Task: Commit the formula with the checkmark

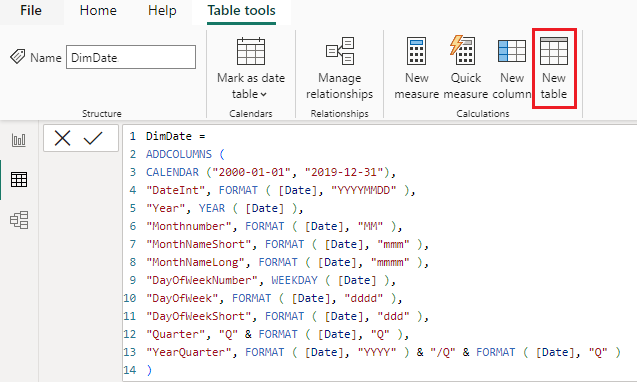Action: [x=93, y=138]
